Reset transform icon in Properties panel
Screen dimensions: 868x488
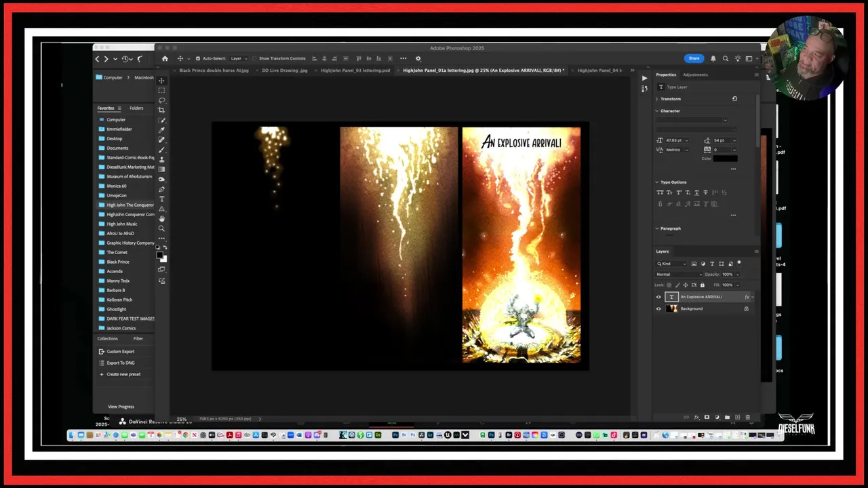pyautogui.click(x=734, y=99)
